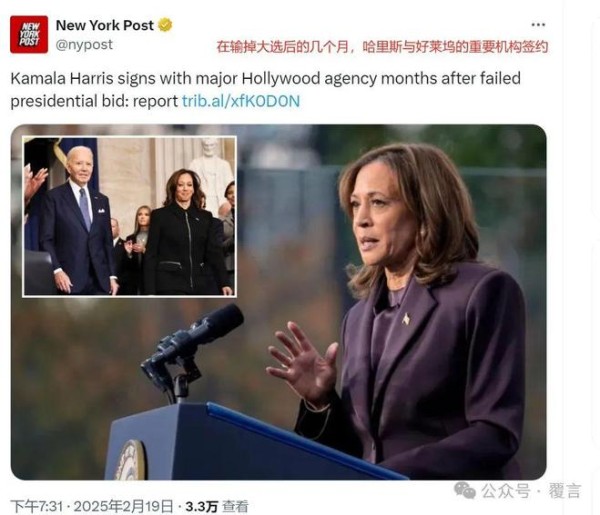Click the red Chinese translation caption

click(x=382, y=47)
